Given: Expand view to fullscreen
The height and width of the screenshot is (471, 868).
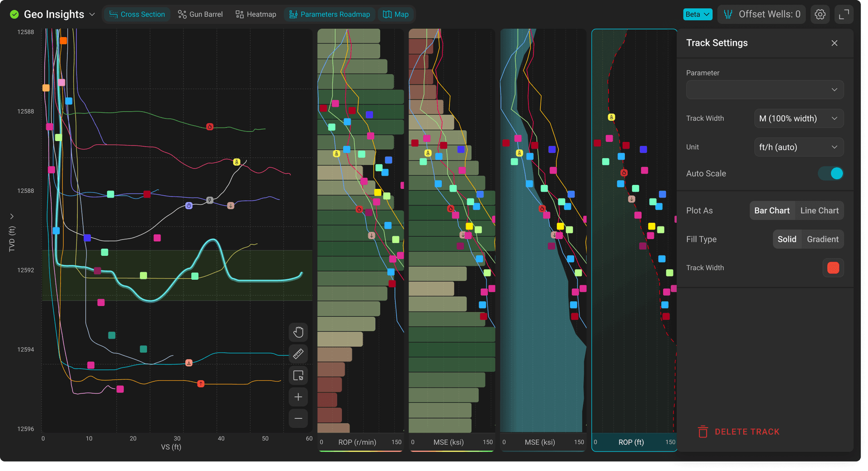Looking at the screenshot, I should 844,14.
